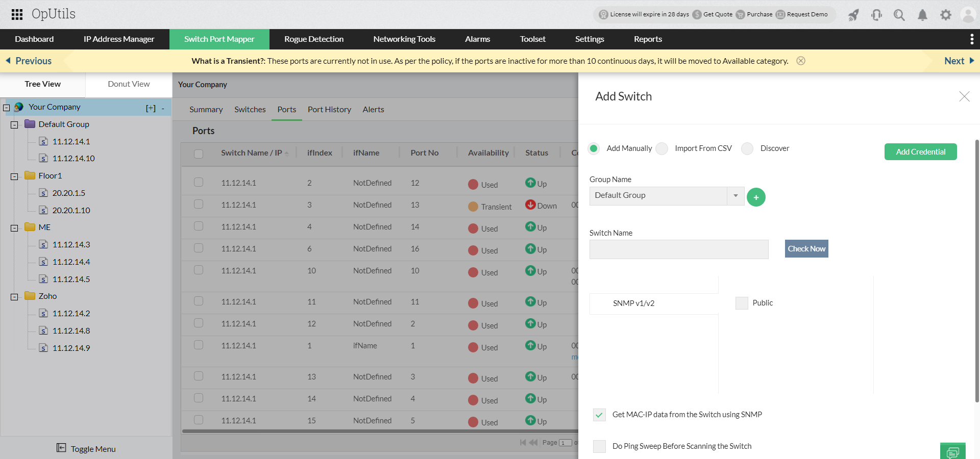Click in the Switch Name field
Screen dimensions: 980x459
678,249
